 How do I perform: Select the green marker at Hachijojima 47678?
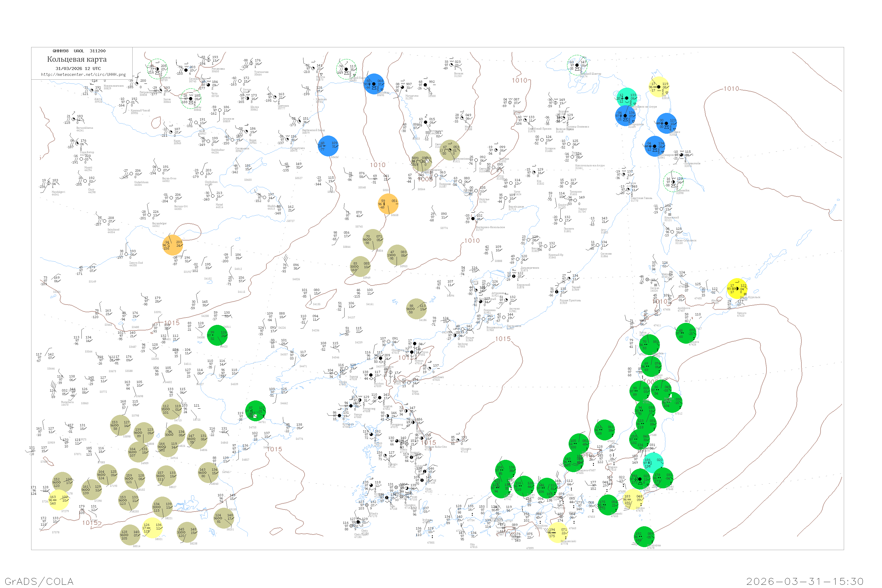[644, 537]
